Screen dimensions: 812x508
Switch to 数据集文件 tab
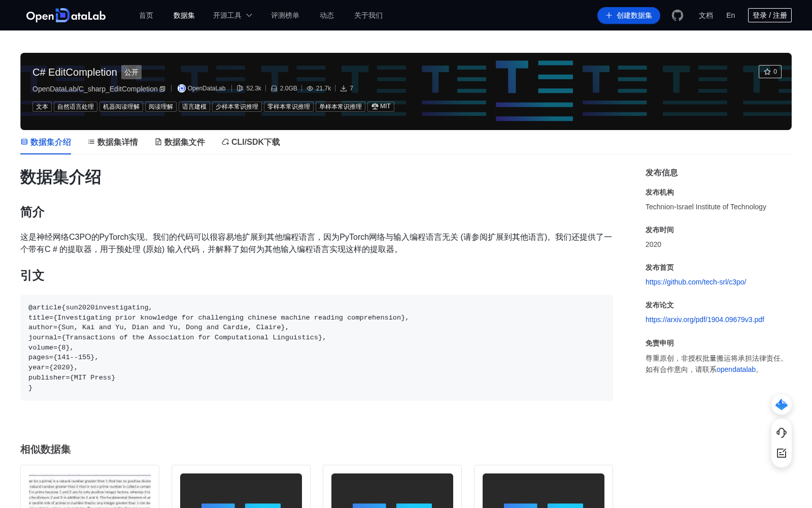click(180, 142)
